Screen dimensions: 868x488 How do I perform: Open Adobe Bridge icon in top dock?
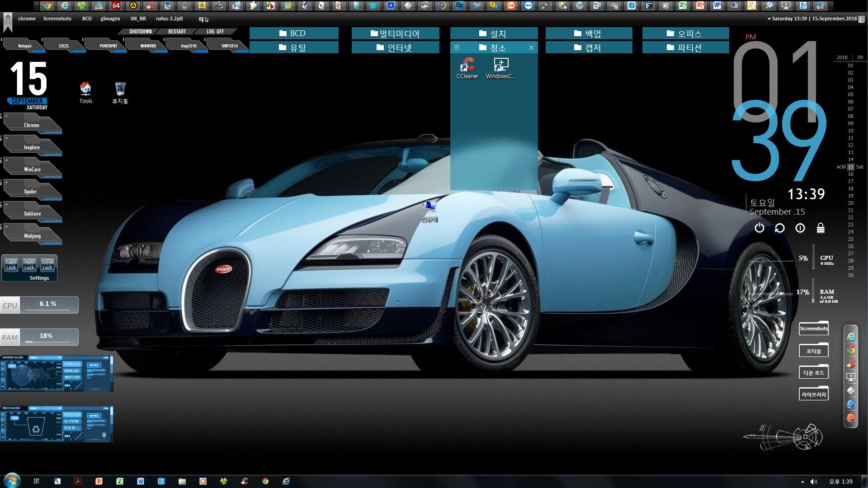[x=460, y=6]
